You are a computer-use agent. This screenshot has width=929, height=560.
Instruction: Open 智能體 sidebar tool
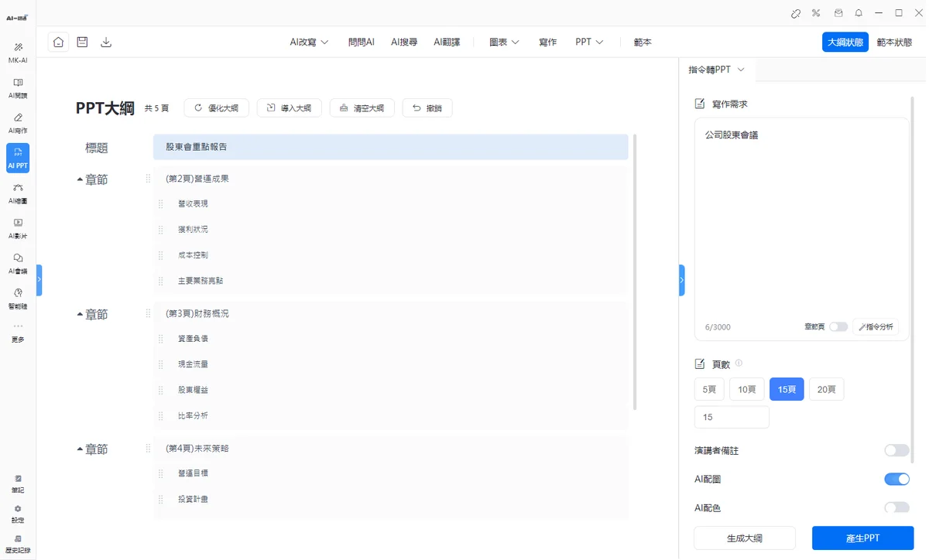click(x=18, y=299)
